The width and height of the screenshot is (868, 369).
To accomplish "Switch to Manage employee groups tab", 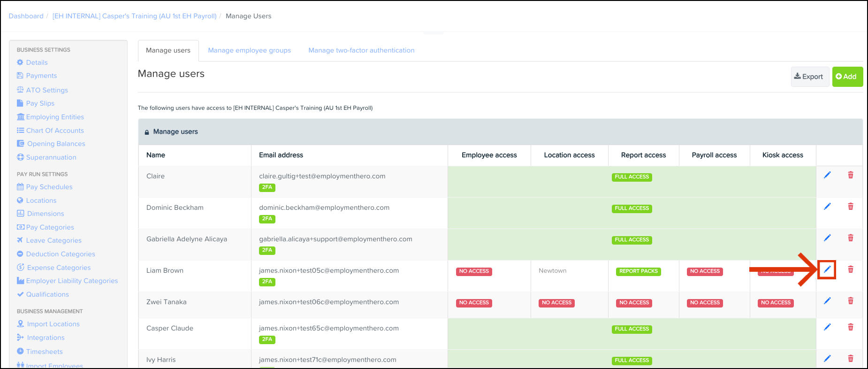I will [x=249, y=50].
